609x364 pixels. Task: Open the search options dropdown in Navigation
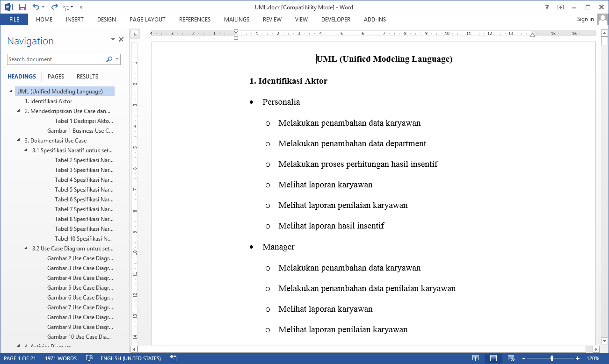click(117, 59)
